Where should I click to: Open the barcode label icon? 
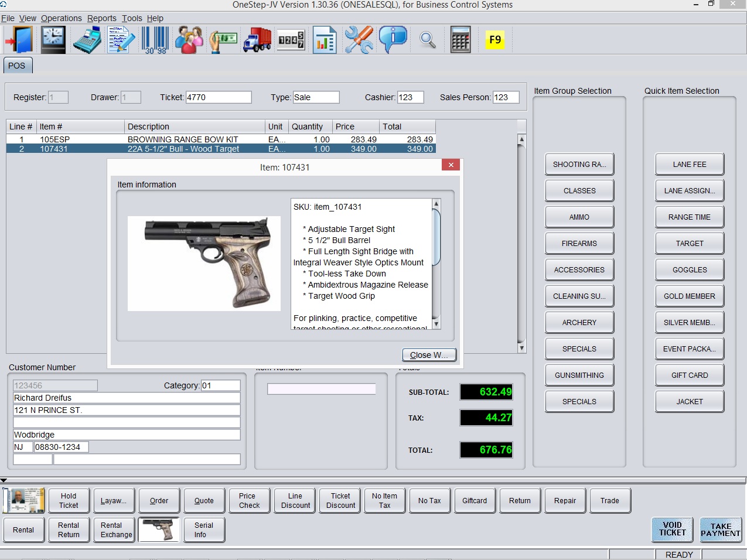(x=155, y=40)
